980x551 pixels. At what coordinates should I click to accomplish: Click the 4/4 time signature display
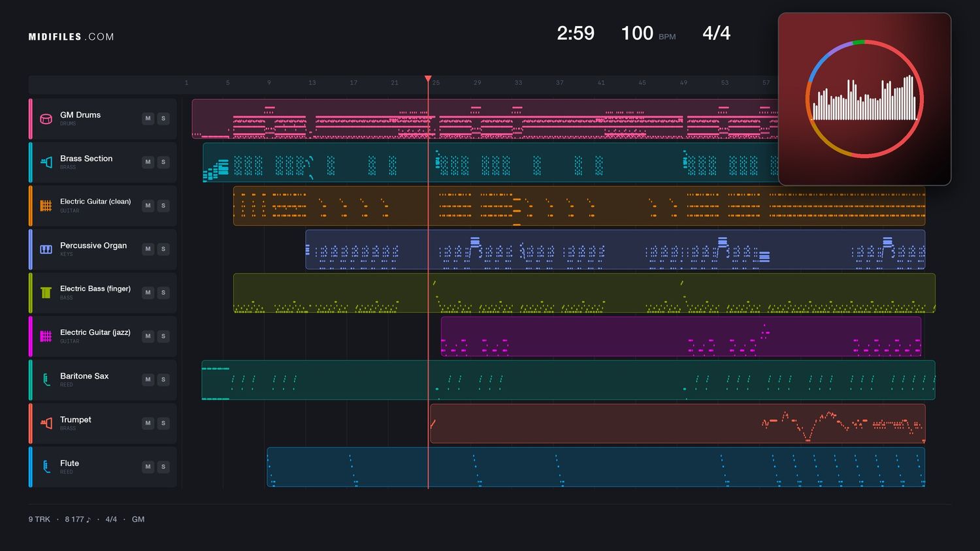[716, 33]
